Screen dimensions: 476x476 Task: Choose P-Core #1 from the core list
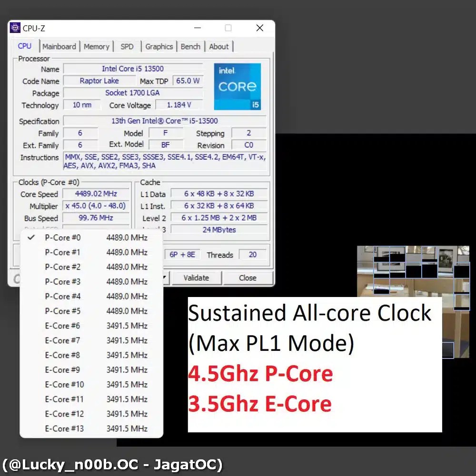pyautogui.click(x=91, y=252)
